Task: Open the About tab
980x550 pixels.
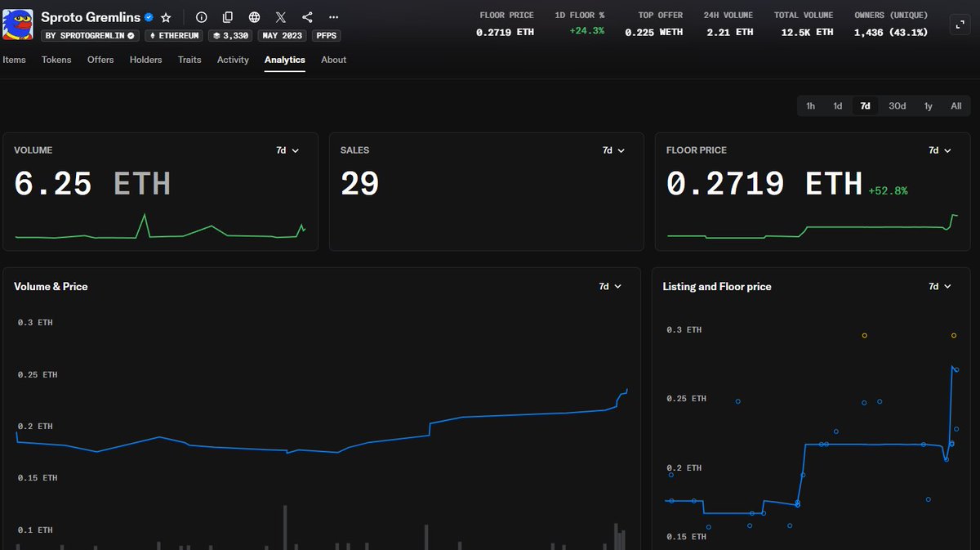Action: [333, 60]
